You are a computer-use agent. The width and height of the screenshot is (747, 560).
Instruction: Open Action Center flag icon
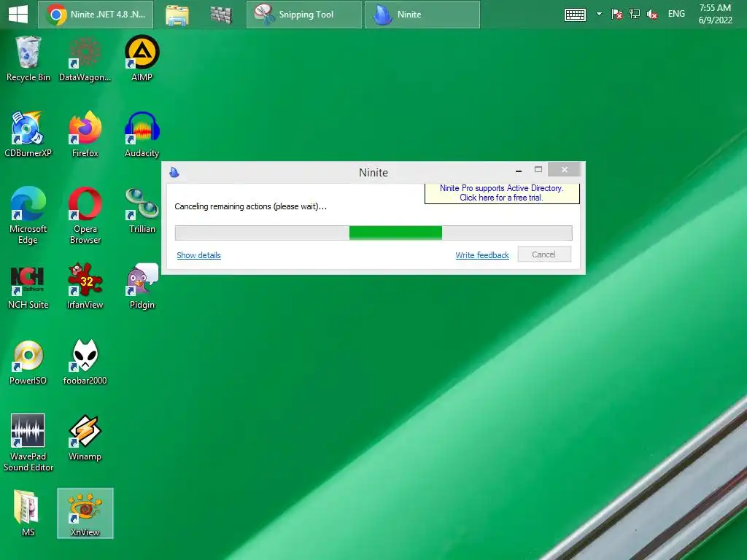617,15
